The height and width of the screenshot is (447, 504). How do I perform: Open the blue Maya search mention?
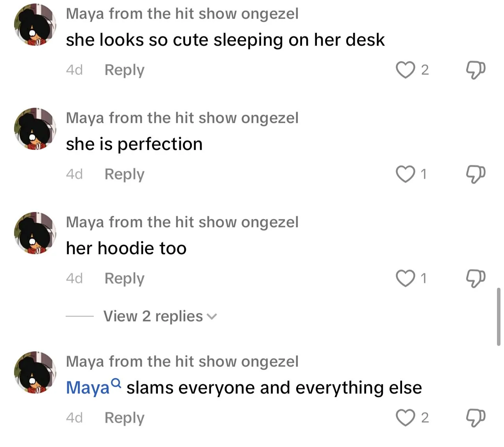coord(93,388)
